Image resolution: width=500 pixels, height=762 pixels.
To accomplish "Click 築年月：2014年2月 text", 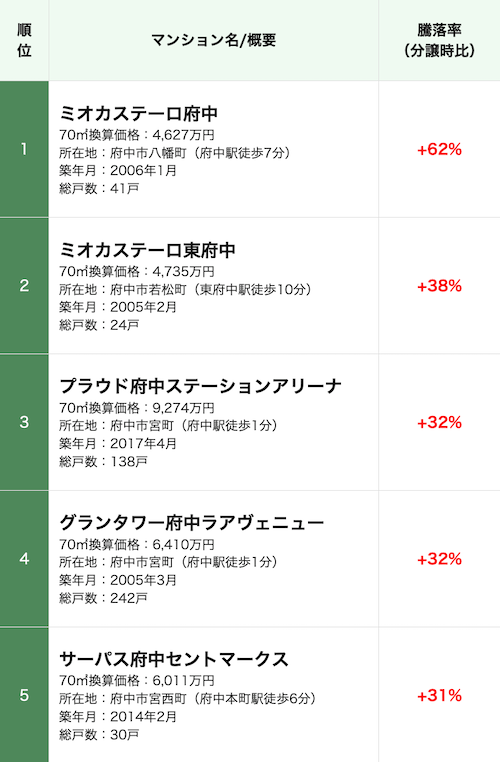I will 118,717.
